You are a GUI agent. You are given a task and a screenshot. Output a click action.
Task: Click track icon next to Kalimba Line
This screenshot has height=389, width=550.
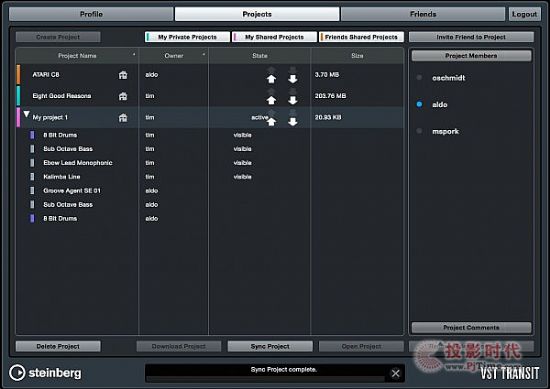(x=32, y=177)
